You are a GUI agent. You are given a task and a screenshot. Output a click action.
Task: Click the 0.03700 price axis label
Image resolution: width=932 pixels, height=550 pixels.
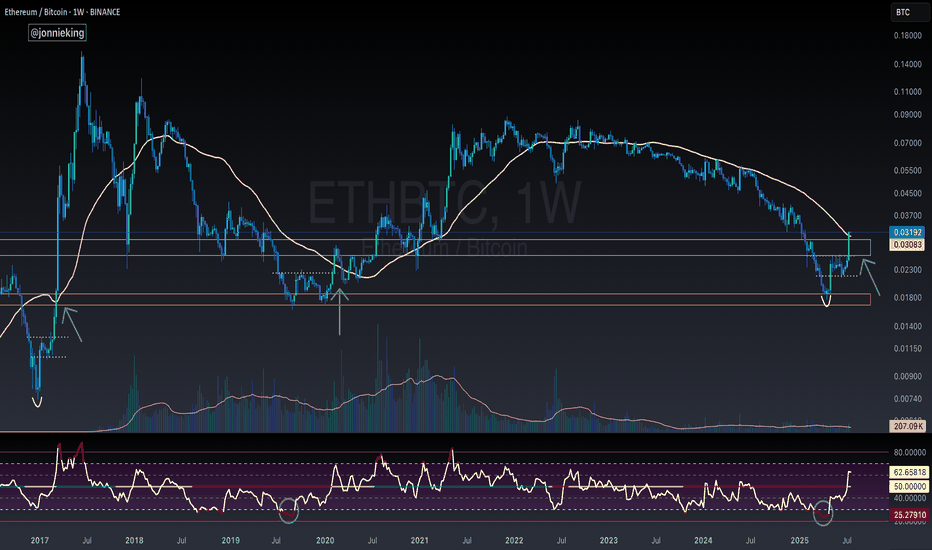click(x=908, y=216)
